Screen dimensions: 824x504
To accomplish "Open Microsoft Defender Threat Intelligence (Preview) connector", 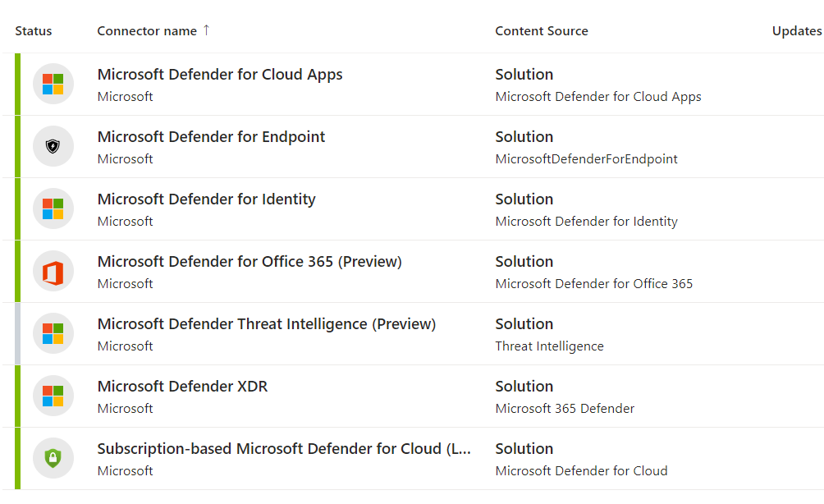I will 267,324.
